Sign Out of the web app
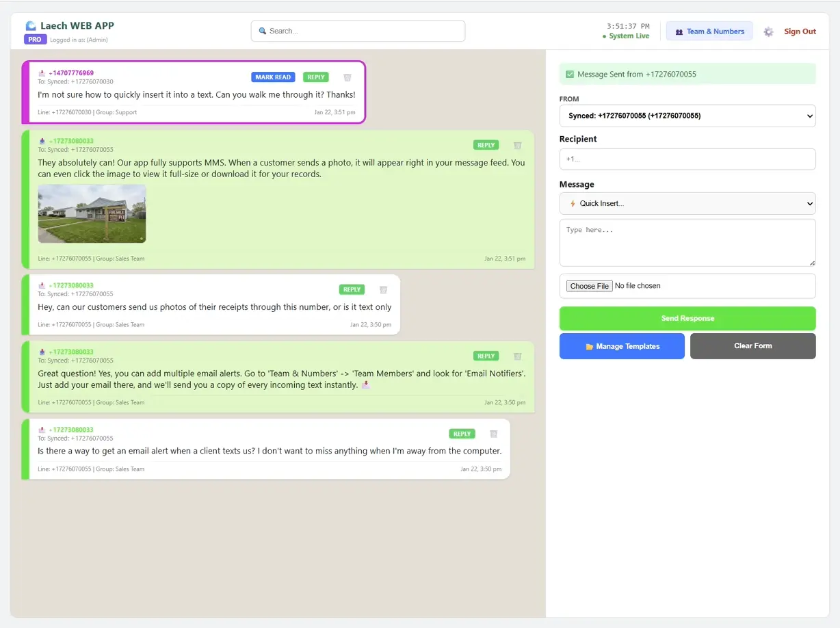Screen dimensions: 840x628 click(x=800, y=31)
